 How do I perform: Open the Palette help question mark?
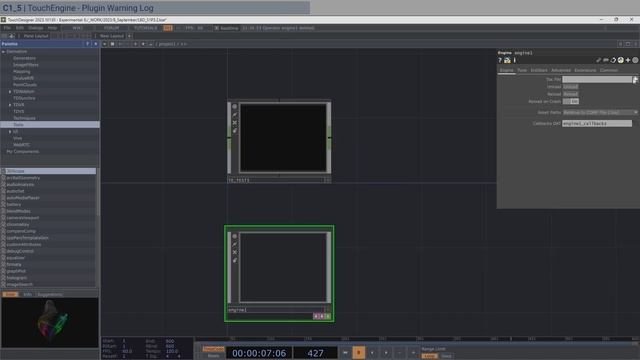tap(87, 44)
